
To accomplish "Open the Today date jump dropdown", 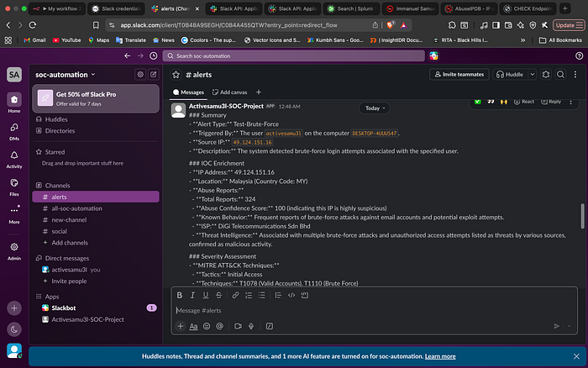I will coord(375,108).
